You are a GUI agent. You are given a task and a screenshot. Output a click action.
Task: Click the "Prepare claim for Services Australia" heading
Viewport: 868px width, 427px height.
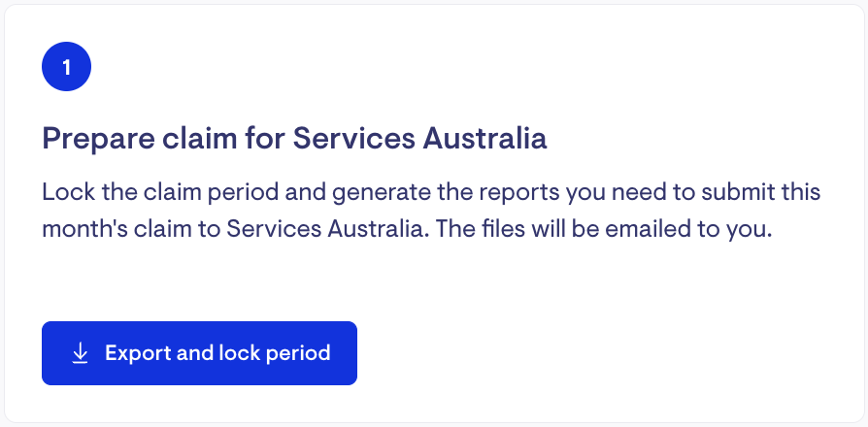[x=294, y=138]
